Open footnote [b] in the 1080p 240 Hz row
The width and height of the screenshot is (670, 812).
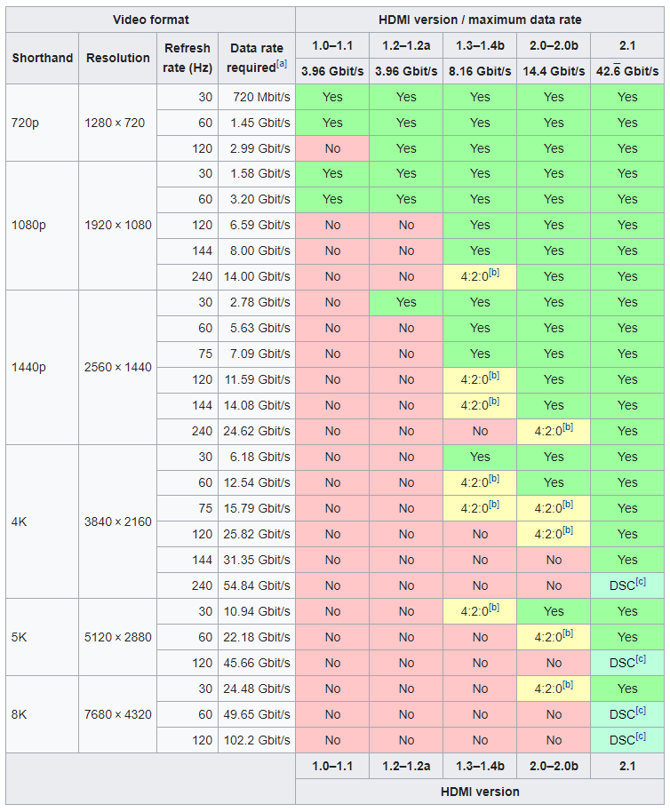coord(494,273)
